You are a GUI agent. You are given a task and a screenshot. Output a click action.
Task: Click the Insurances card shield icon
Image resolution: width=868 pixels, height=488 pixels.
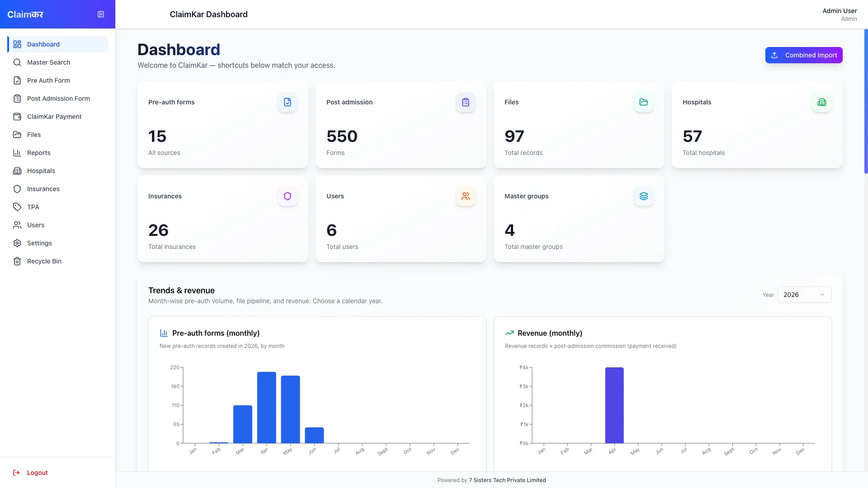point(288,196)
